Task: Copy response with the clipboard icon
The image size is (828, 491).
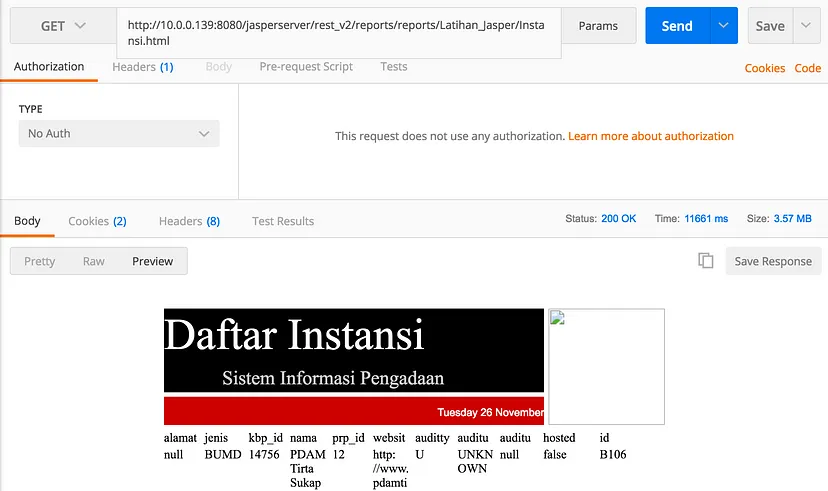Action: tap(705, 260)
